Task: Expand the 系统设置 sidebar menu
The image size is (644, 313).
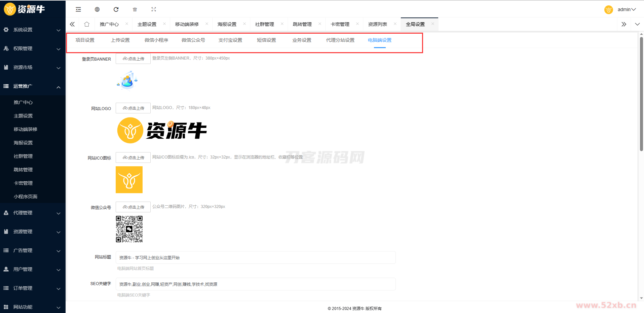Action: (x=33, y=30)
